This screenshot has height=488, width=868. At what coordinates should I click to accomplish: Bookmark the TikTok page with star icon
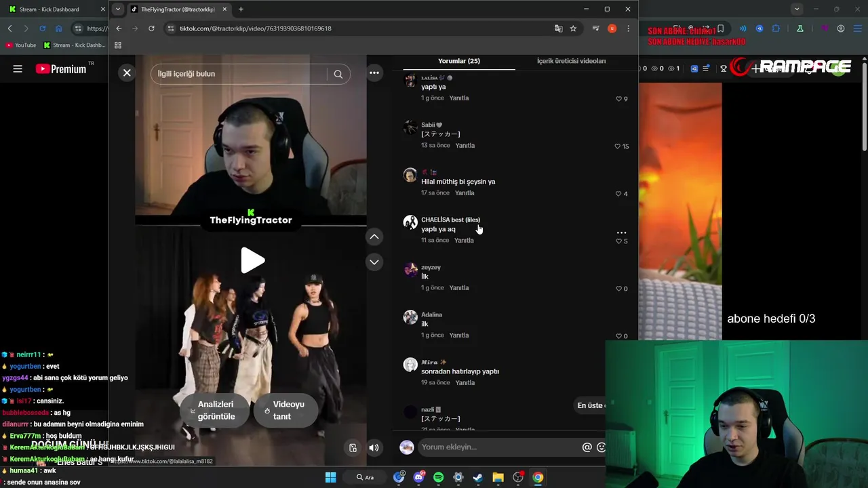[x=573, y=28]
